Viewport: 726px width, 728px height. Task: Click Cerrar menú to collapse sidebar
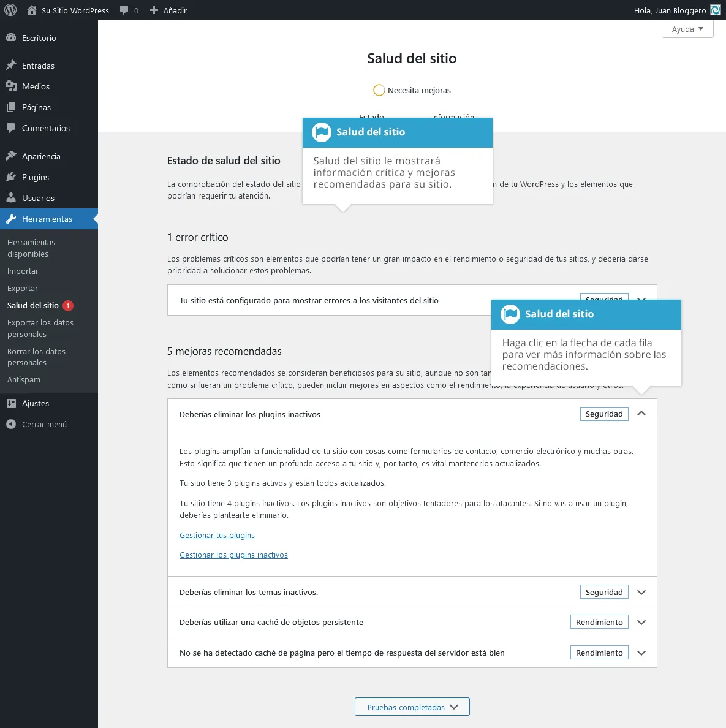click(x=44, y=424)
